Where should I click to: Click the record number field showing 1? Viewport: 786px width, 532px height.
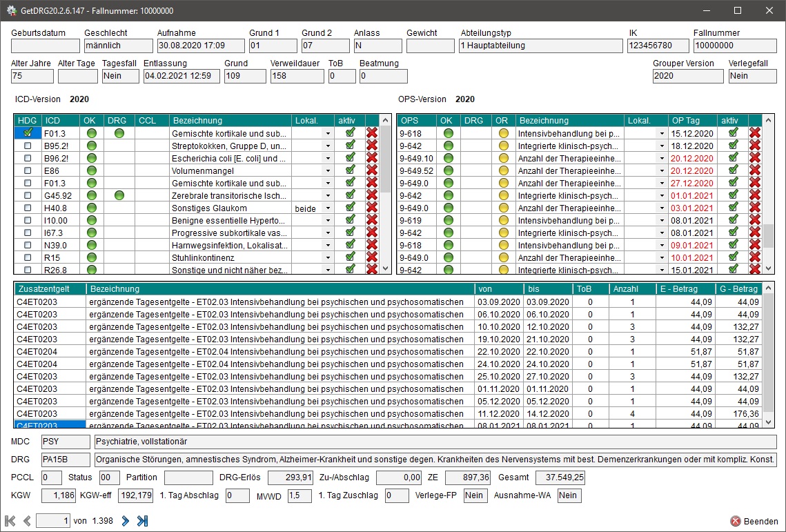click(53, 521)
